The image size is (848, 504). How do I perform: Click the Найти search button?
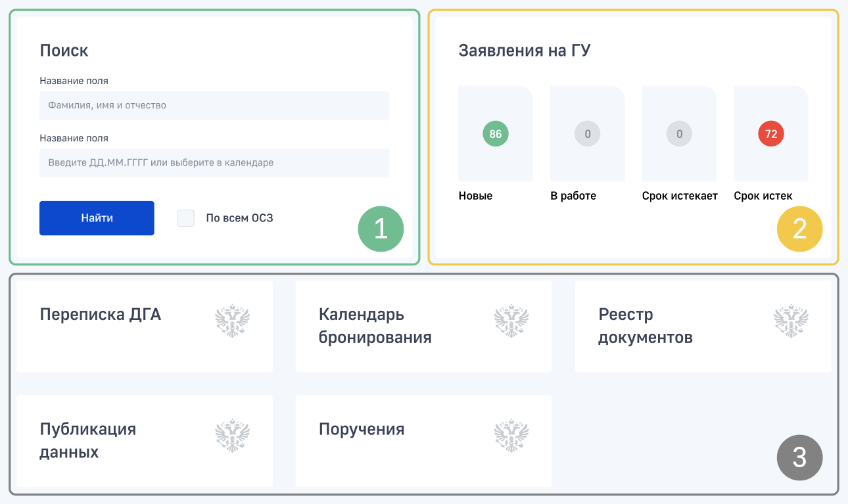97,218
